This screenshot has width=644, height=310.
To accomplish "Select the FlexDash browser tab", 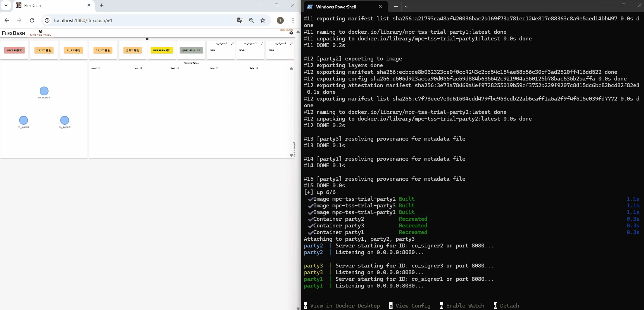I will [x=53, y=6].
